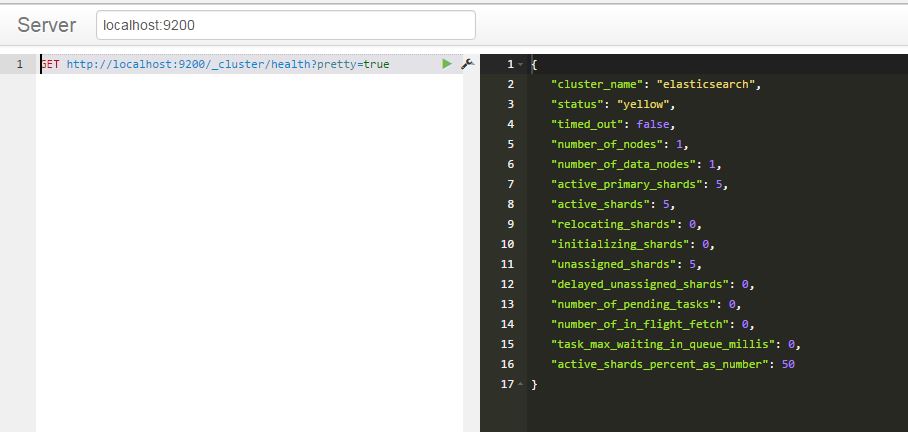Click the "active_shards_percent_as_number" key
Image resolution: width=908 pixels, height=432 pixels.
[660, 364]
